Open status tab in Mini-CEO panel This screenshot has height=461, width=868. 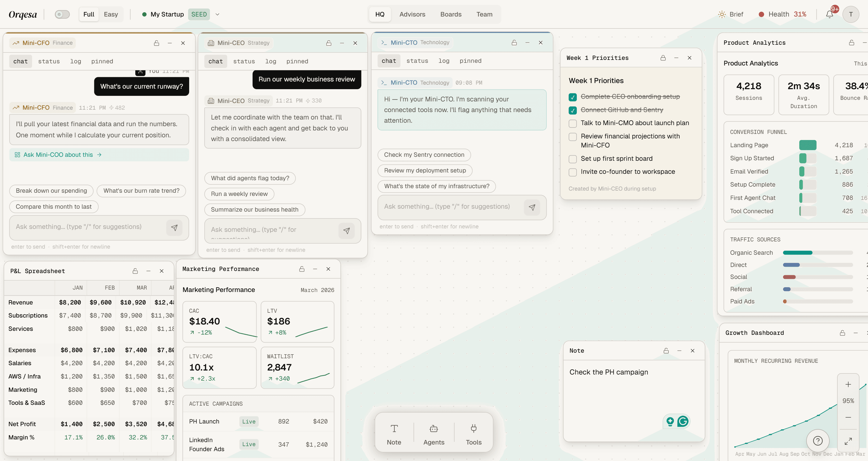coord(244,61)
